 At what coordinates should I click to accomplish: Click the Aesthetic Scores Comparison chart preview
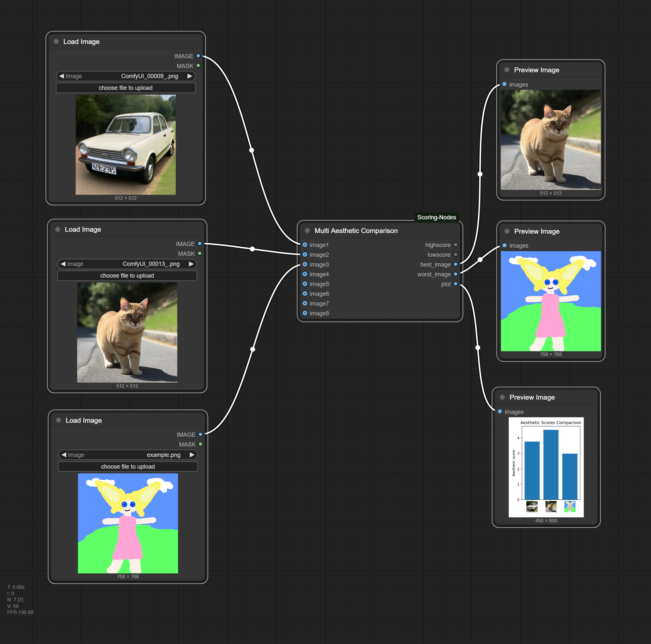coord(546,467)
